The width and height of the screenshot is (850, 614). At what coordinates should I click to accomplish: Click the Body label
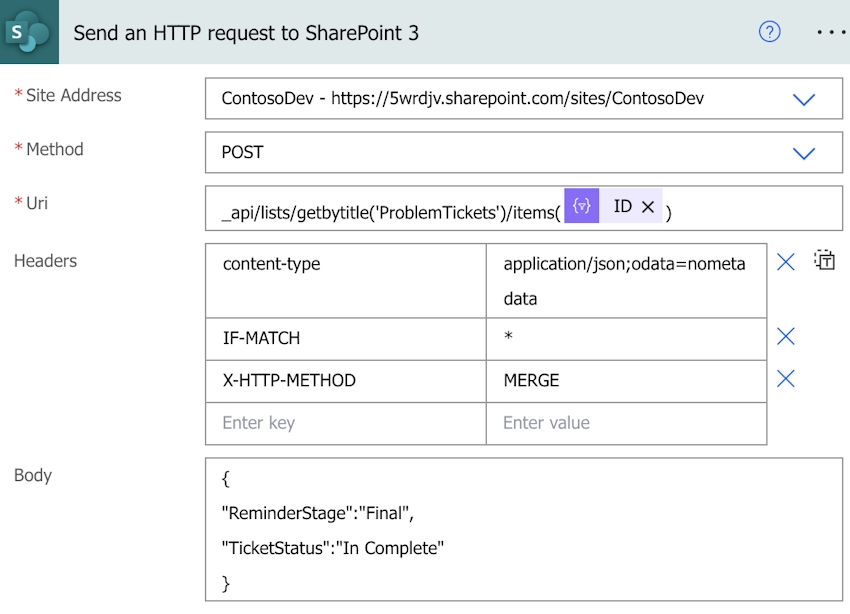[x=33, y=475]
